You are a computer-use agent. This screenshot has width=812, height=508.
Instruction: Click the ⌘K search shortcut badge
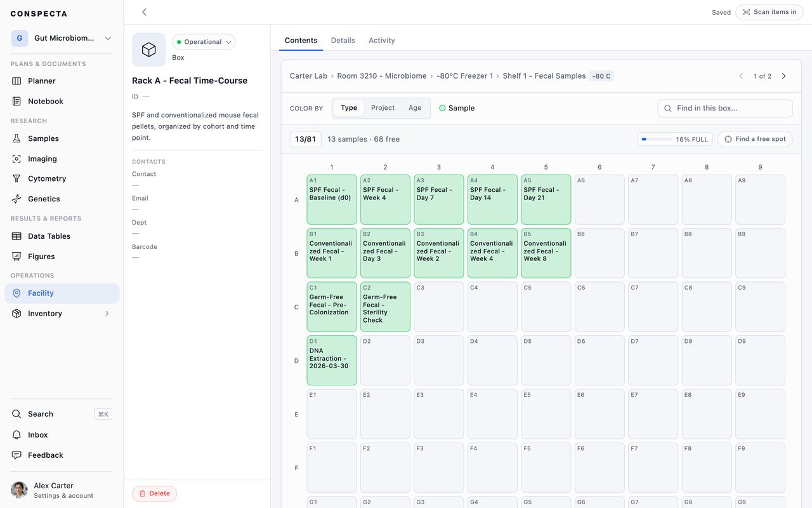103,414
